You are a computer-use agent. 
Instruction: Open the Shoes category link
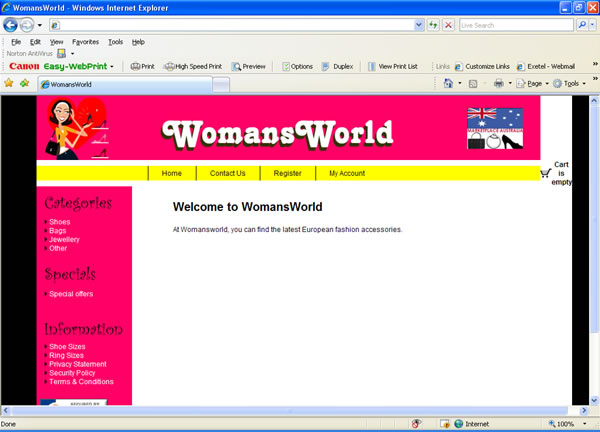[x=59, y=222]
